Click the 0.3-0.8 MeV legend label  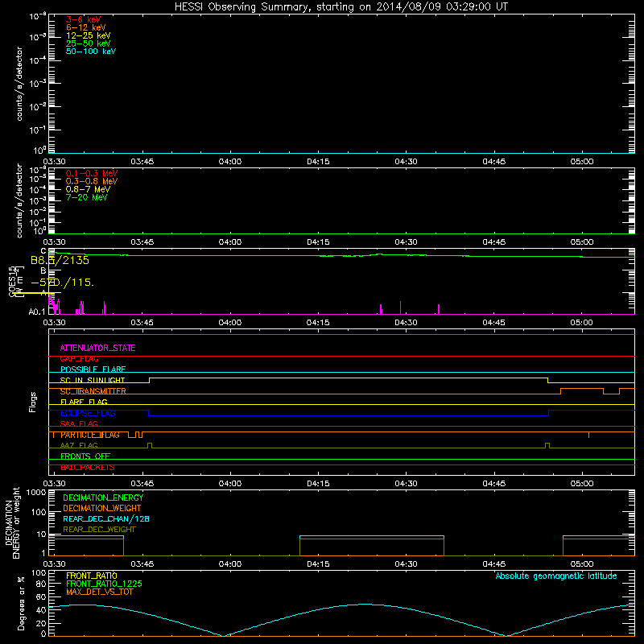coord(92,181)
